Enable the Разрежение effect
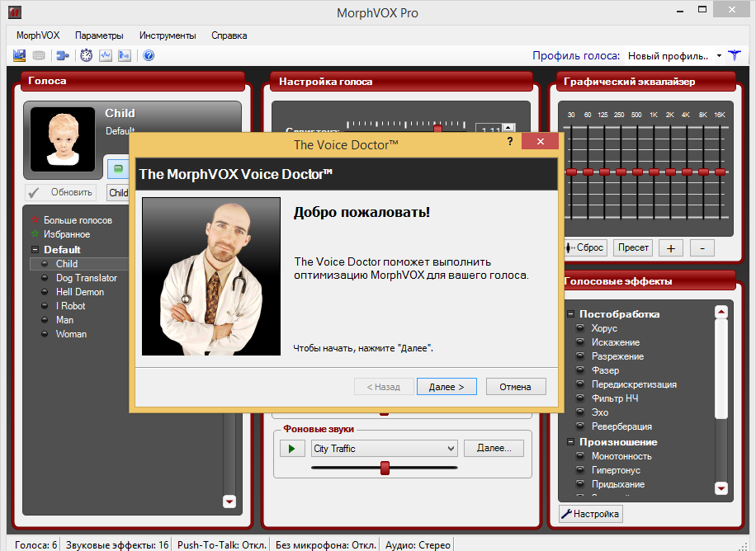The width and height of the screenshot is (756, 551). [x=580, y=356]
